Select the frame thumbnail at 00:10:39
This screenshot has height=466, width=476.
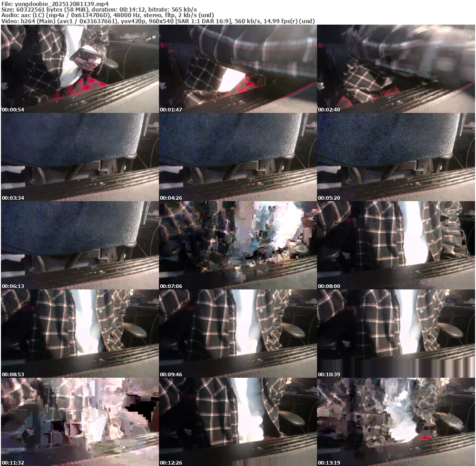396,334
